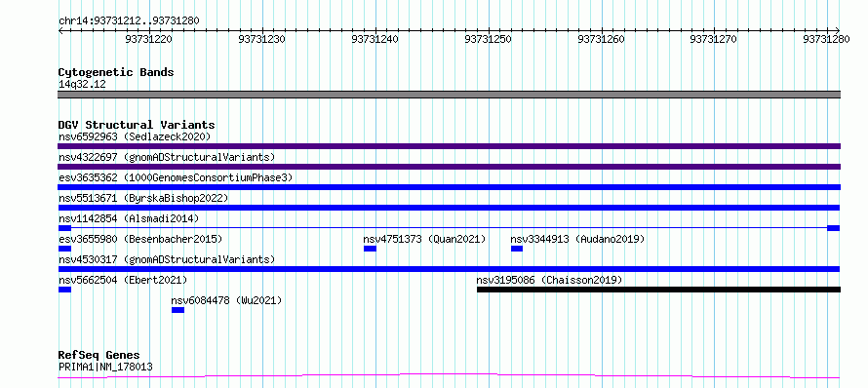Click the nsv5513671 blue variant bar
Viewport: 868px width, 388px height.
tap(449, 208)
